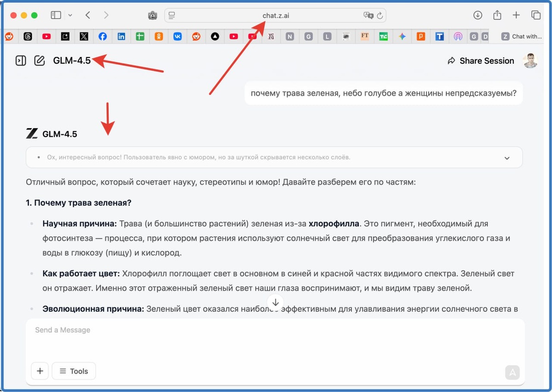The image size is (552, 392).
Task: Click the bold text "Эволюционная причина:"
Action: 93,309
